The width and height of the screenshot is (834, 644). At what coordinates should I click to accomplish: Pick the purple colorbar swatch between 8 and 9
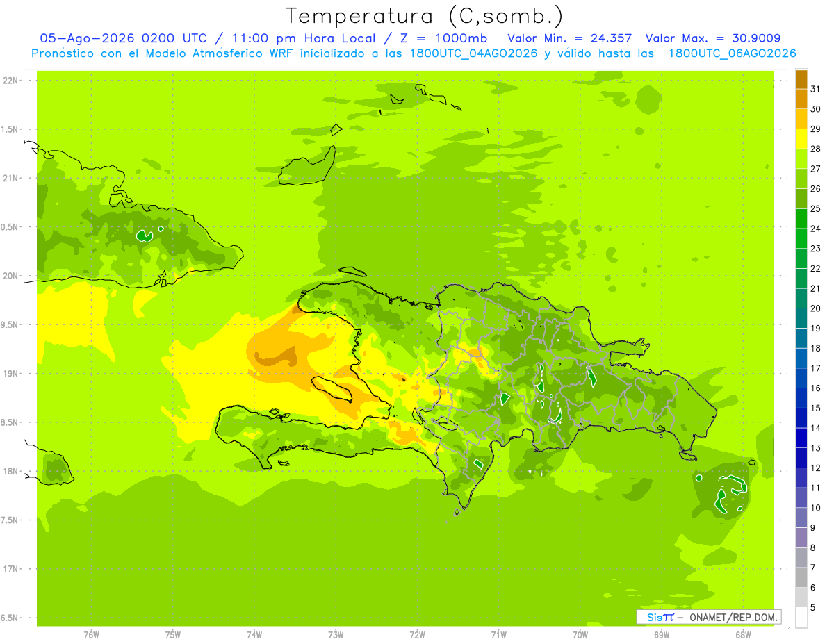click(801, 538)
